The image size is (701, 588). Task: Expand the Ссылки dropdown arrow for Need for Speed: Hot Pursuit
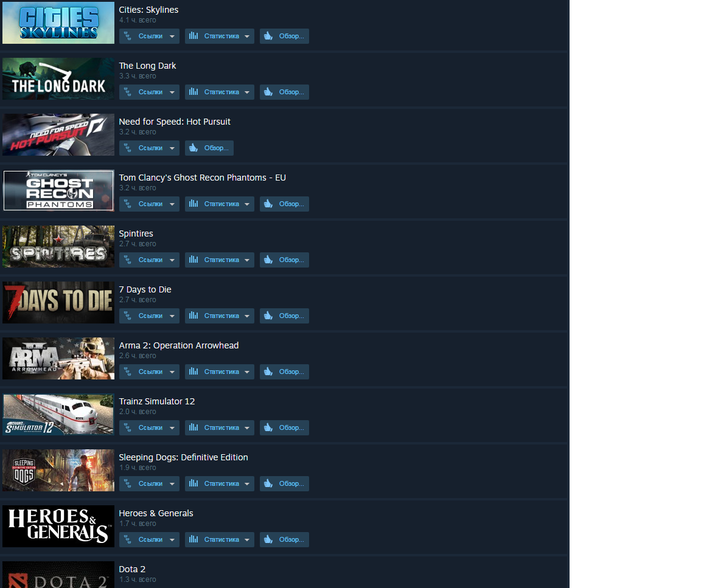tap(172, 148)
